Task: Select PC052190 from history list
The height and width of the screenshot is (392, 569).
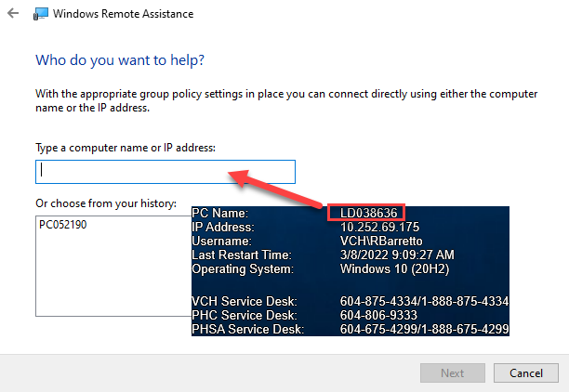Action: click(x=63, y=225)
